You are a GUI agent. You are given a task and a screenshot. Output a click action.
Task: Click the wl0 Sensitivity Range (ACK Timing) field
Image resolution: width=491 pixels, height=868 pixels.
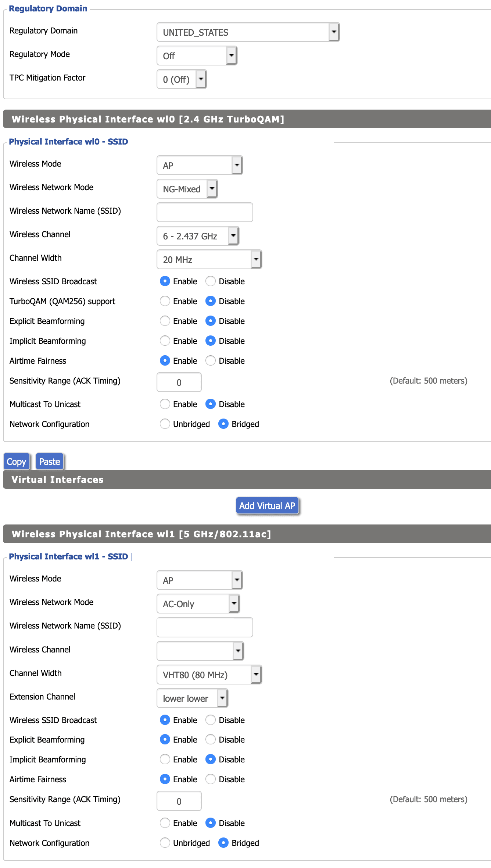tap(179, 382)
